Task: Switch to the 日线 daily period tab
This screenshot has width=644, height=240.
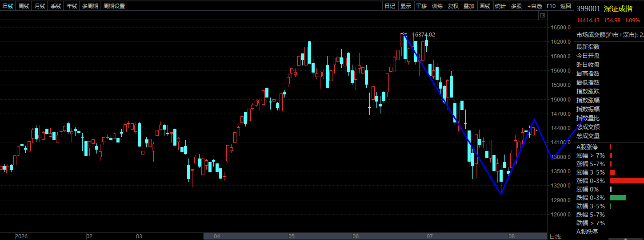Action: tap(8, 6)
